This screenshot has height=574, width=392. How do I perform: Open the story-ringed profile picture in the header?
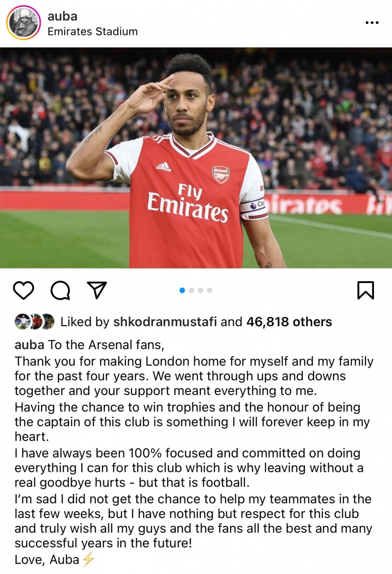pyautogui.click(x=24, y=23)
